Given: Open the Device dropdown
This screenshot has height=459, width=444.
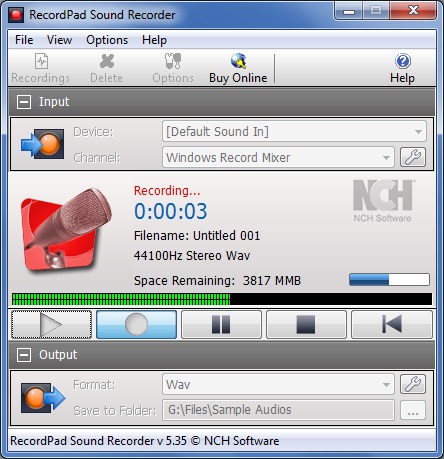Looking at the screenshot, I should (294, 131).
